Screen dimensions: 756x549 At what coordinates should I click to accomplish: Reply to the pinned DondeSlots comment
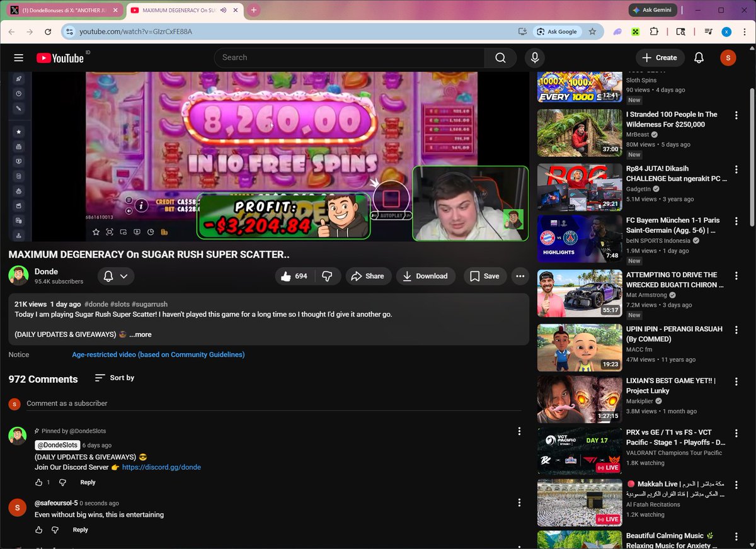pos(88,482)
